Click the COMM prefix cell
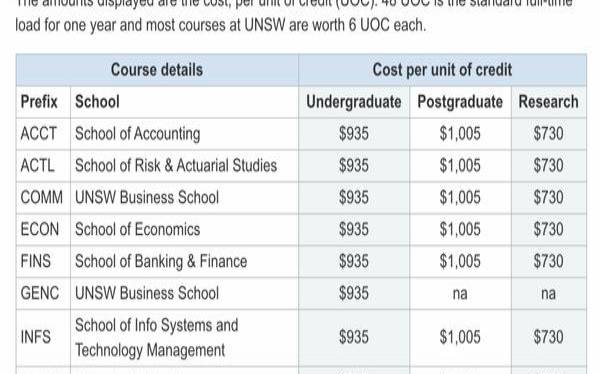 (x=43, y=198)
